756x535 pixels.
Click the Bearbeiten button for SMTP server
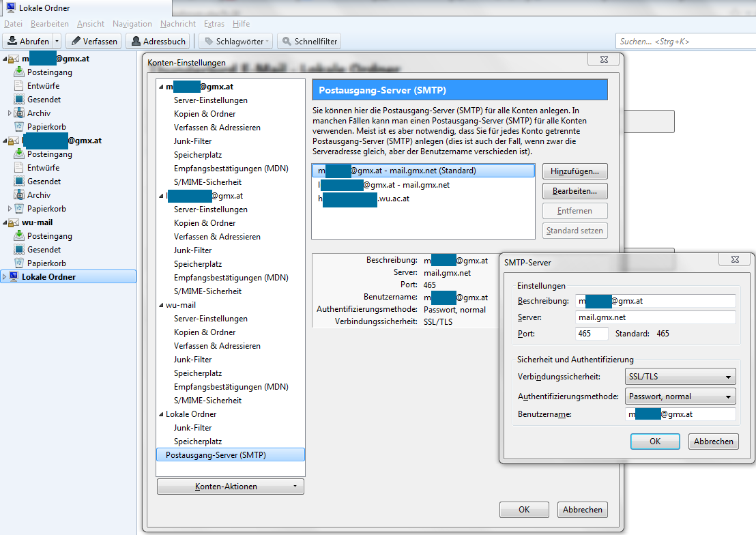(x=575, y=191)
